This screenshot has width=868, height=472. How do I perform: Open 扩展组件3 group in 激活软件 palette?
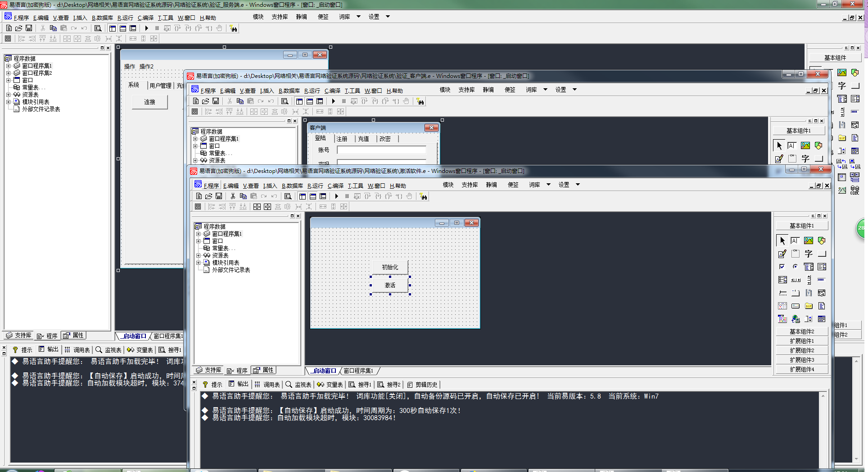[x=801, y=360]
